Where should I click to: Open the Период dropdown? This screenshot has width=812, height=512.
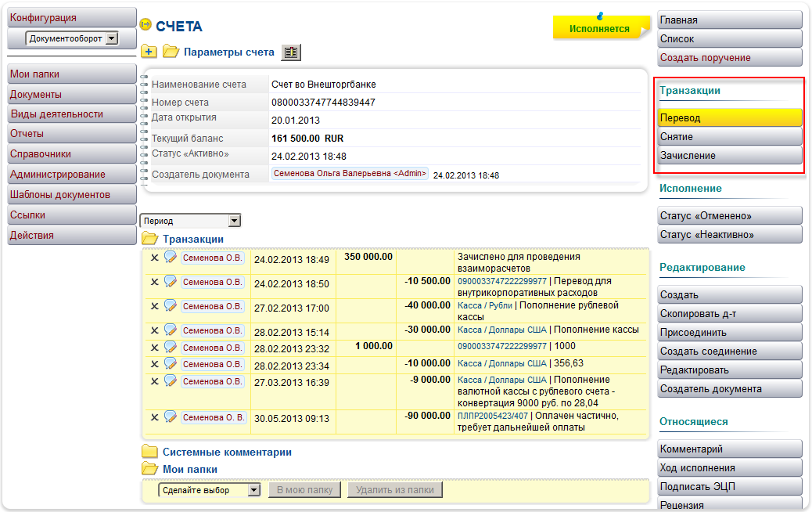234,221
